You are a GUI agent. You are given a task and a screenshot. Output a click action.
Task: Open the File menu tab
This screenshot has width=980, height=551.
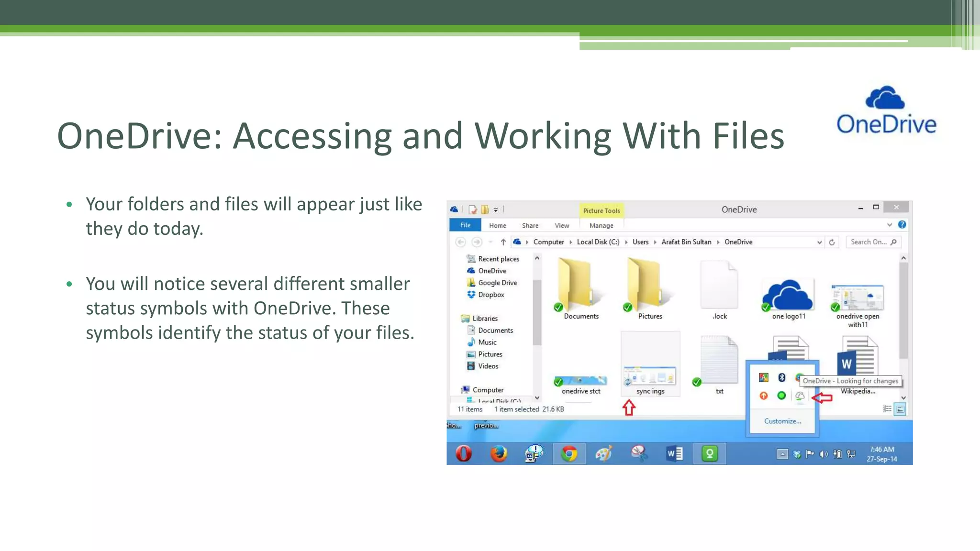465,225
